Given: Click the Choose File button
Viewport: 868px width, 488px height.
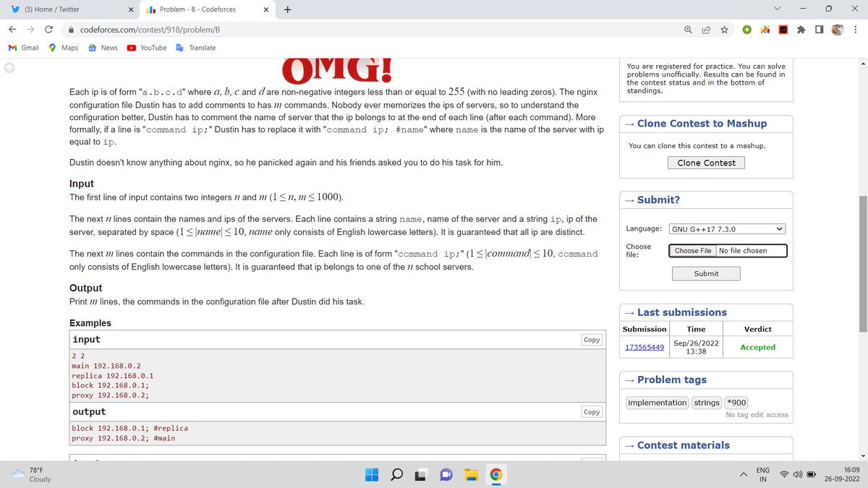Looking at the screenshot, I should (694, 251).
